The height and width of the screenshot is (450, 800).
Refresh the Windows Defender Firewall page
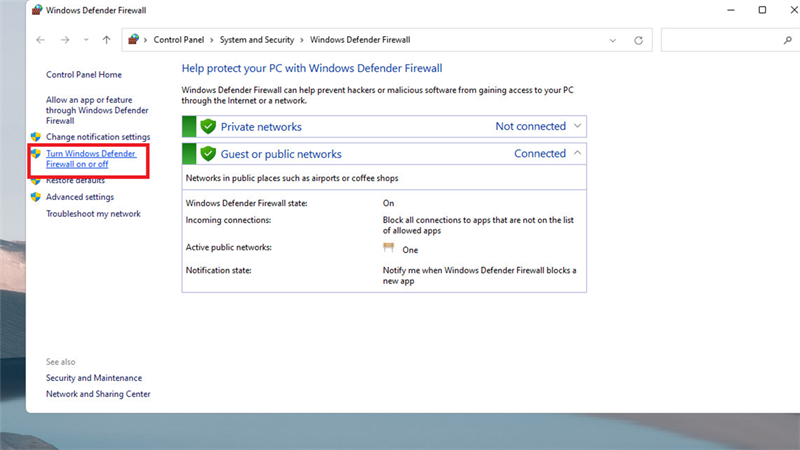638,40
